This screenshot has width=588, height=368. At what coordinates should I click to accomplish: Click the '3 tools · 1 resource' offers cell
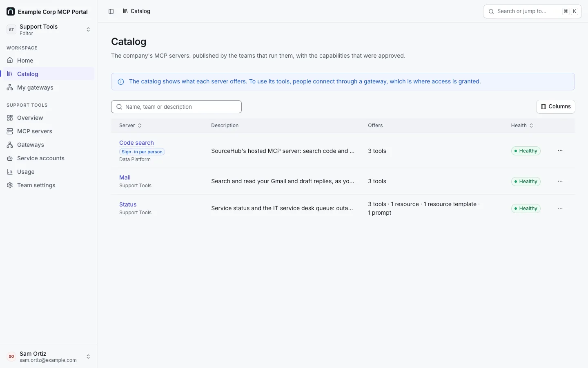424,209
